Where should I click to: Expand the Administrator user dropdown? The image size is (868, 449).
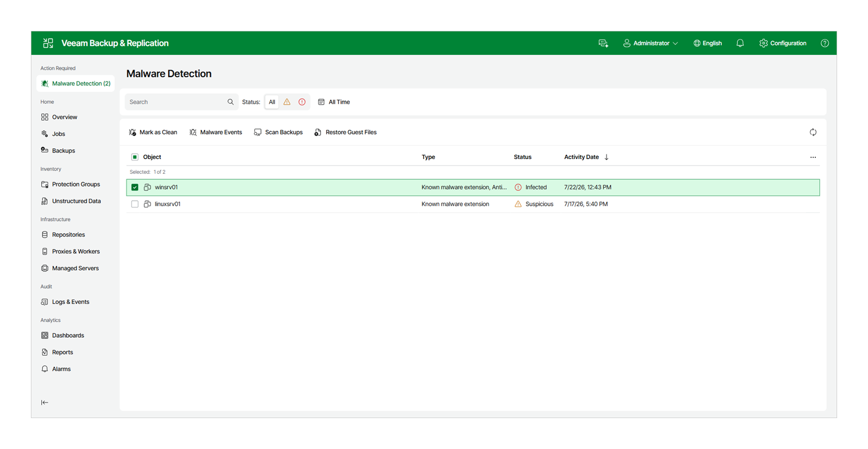(650, 43)
